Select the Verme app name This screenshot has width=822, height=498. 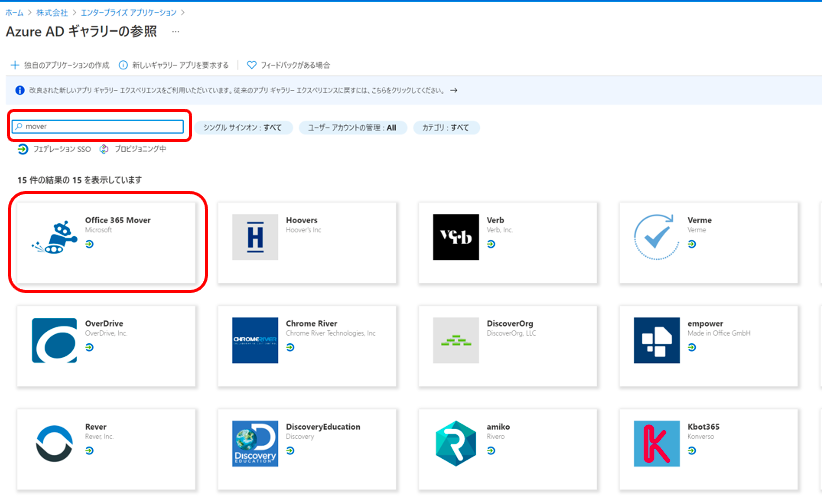(700, 220)
